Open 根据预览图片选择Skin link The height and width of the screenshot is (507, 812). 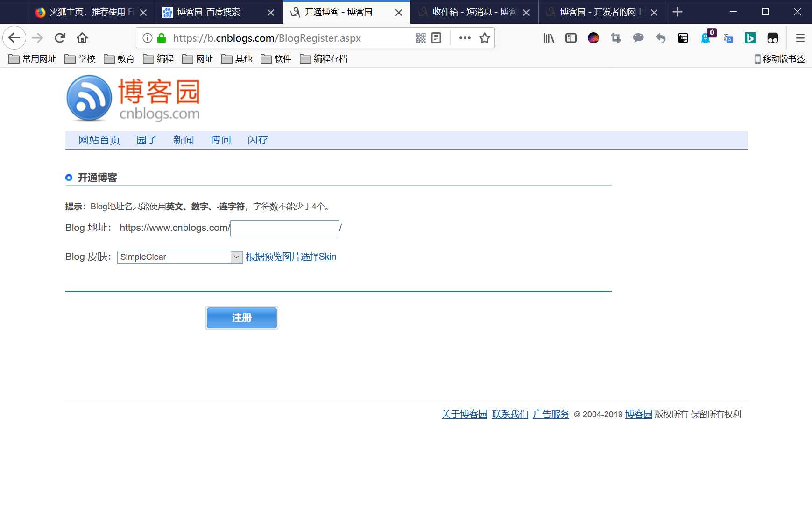pyautogui.click(x=291, y=257)
